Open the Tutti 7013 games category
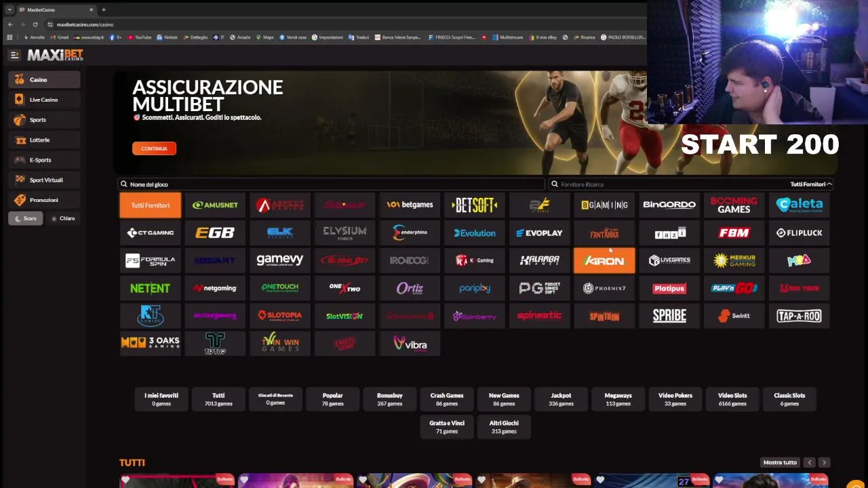 click(218, 399)
